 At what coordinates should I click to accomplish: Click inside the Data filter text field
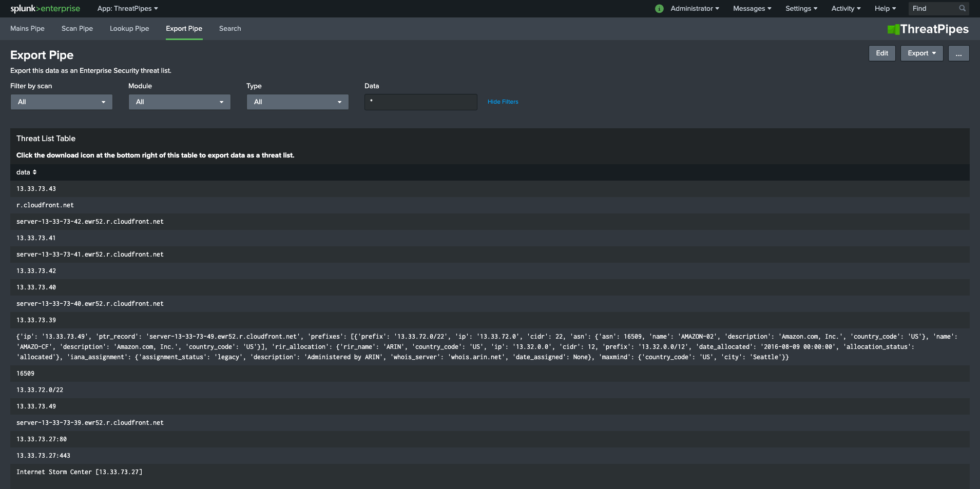[x=420, y=102]
